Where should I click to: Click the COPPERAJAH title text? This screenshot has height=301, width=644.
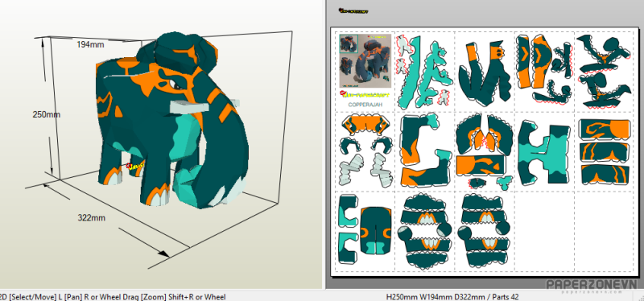pos(365,105)
